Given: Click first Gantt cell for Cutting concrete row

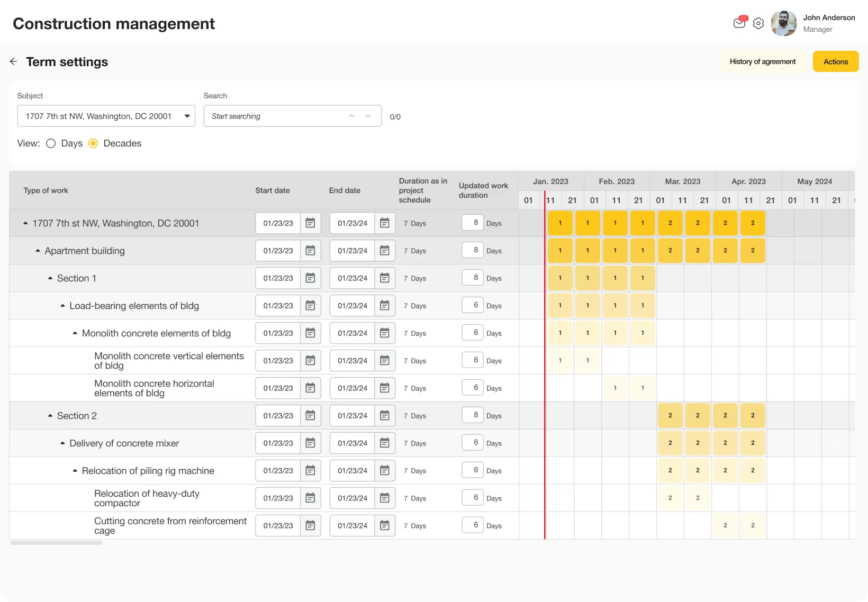Looking at the screenshot, I should [x=725, y=525].
